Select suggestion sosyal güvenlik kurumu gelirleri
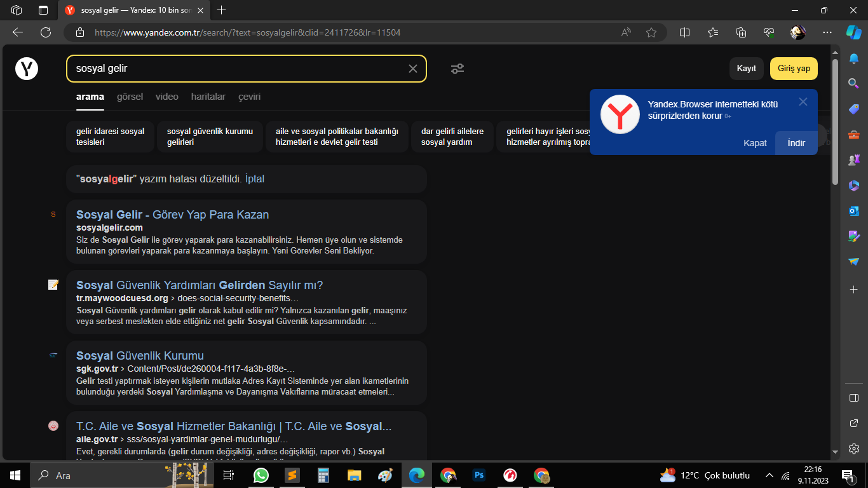 click(210, 137)
